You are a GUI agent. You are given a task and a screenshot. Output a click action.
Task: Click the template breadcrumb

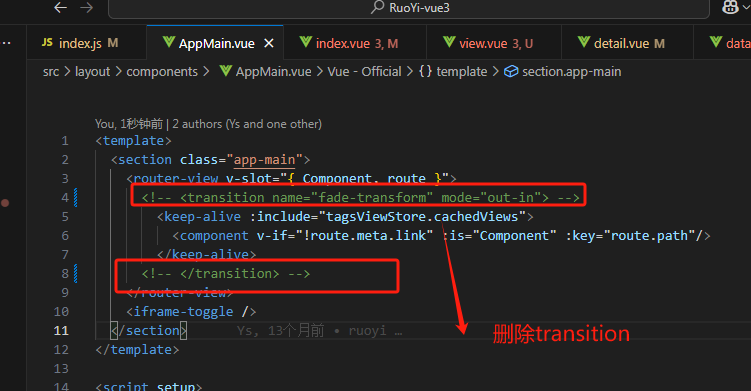tap(462, 72)
